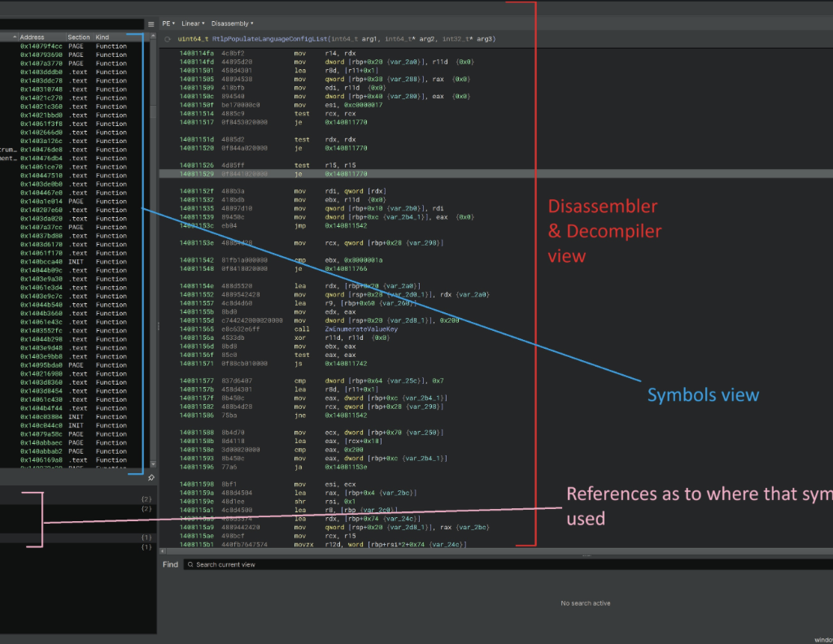This screenshot has height=644, width=833.
Task: Follow jump target 0x140811770 at address 140811517
Action: (346, 122)
